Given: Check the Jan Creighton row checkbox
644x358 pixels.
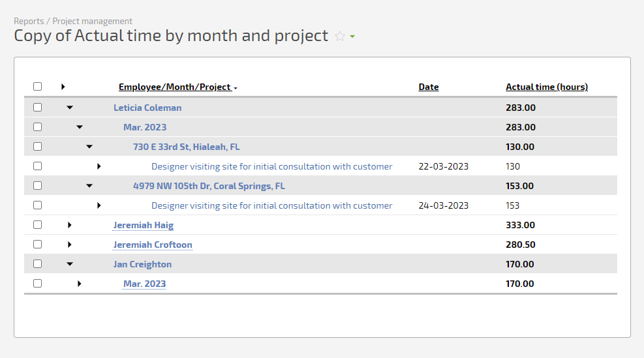Looking at the screenshot, I should [x=37, y=263].
